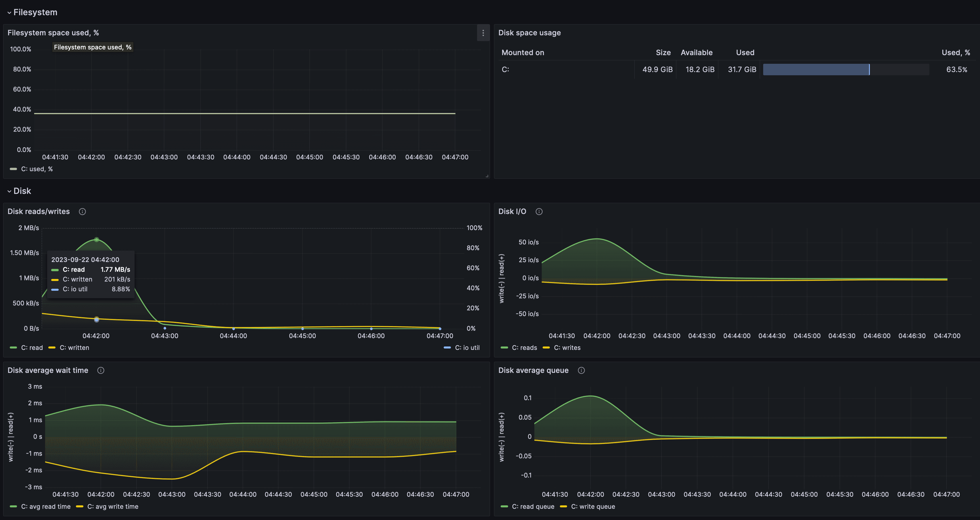980x520 pixels.
Task: Click the Disk average wait time panel title
Action: click(48, 370)
